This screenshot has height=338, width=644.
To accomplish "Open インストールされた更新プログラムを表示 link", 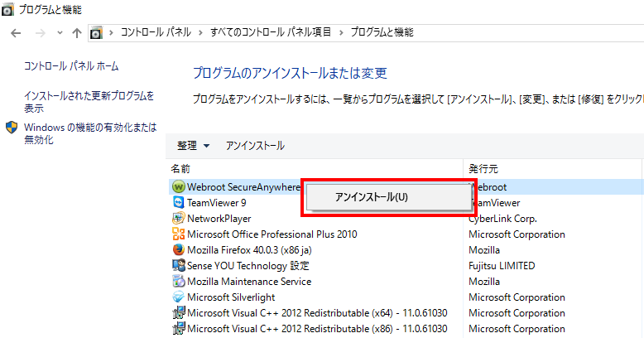I will (89, 102).
